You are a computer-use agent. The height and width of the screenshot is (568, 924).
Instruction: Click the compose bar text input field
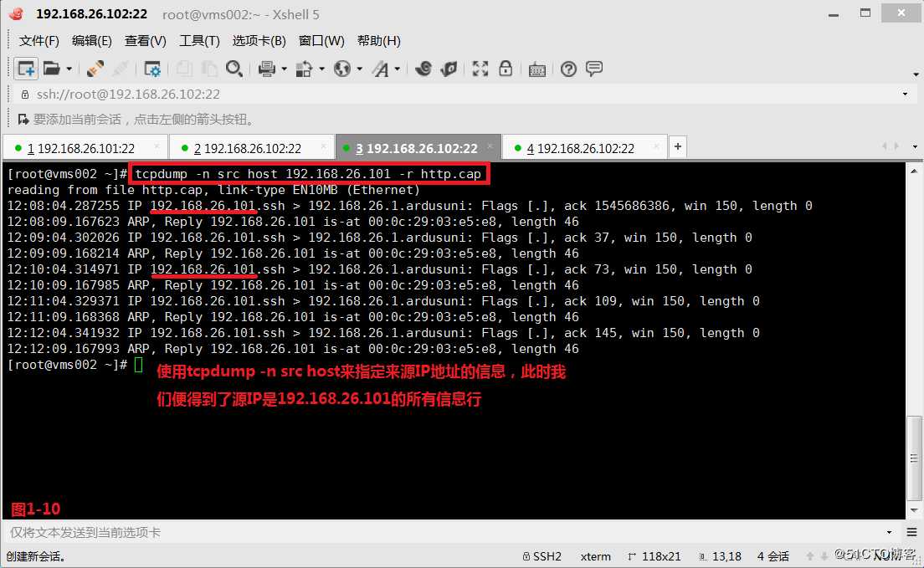[445, 532]
